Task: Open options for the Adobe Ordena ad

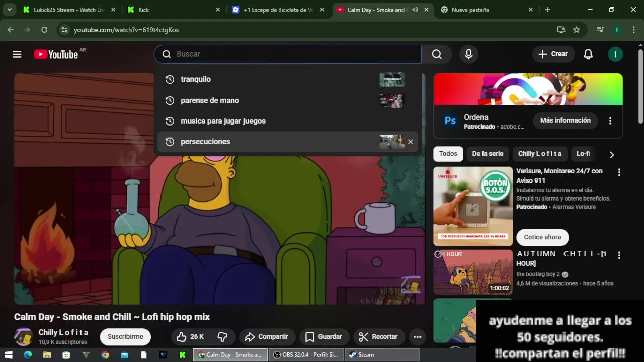Action: pos(610,121)
